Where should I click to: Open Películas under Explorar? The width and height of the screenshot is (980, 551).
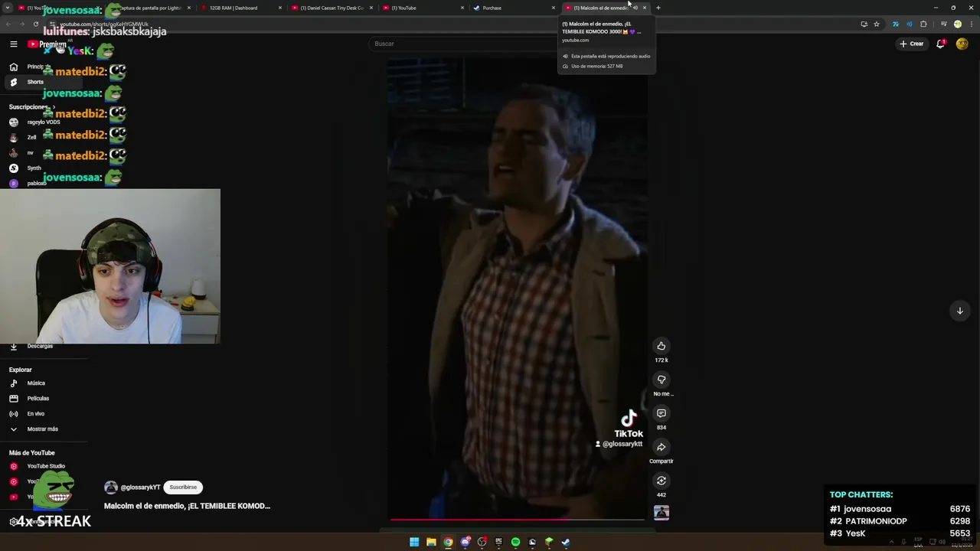click(x=38, y=398)
